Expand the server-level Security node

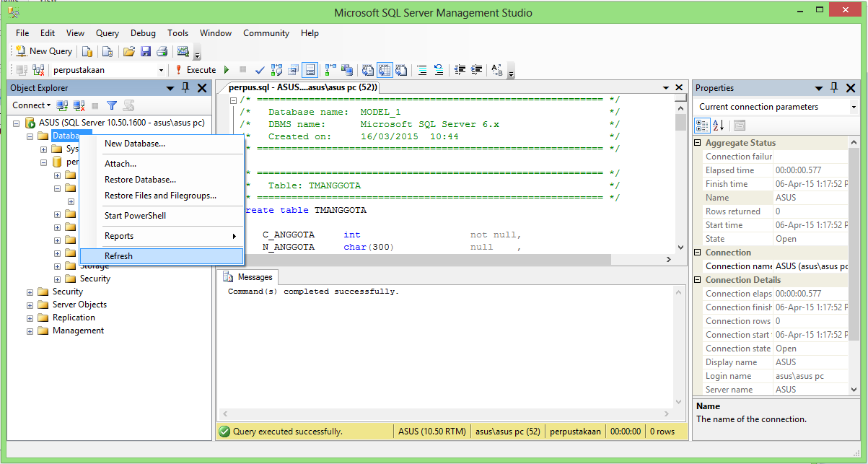[x=30, y=292]
